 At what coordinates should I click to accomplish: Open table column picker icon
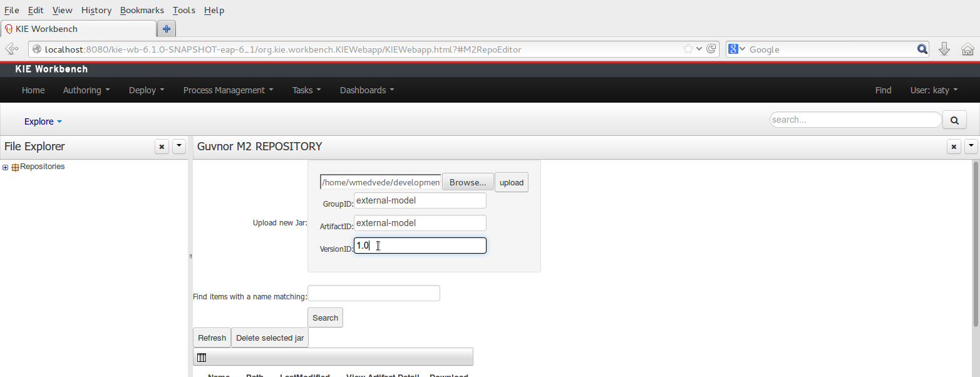click(x=202, y=358)
